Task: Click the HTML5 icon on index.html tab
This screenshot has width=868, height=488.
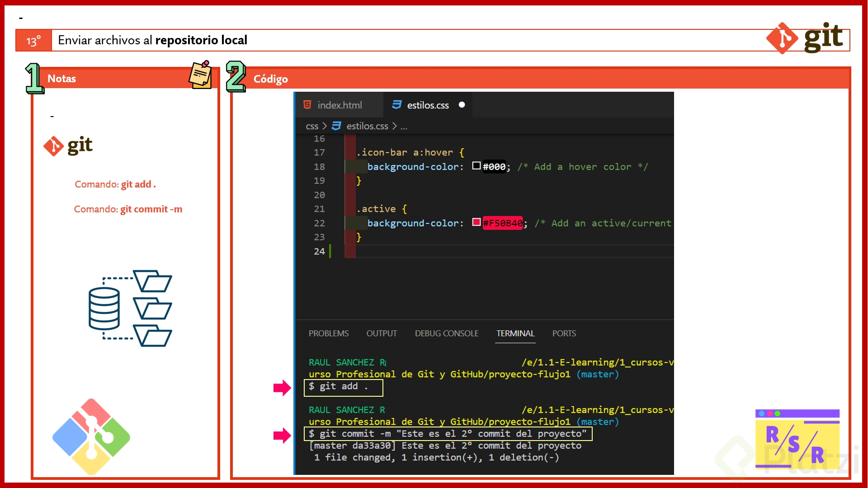Action: 307,105
